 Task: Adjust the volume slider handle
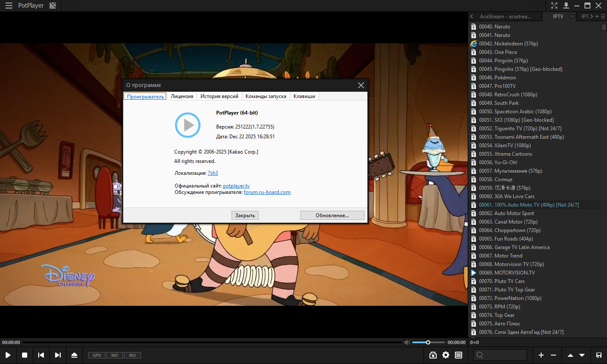tap(428, 342)
